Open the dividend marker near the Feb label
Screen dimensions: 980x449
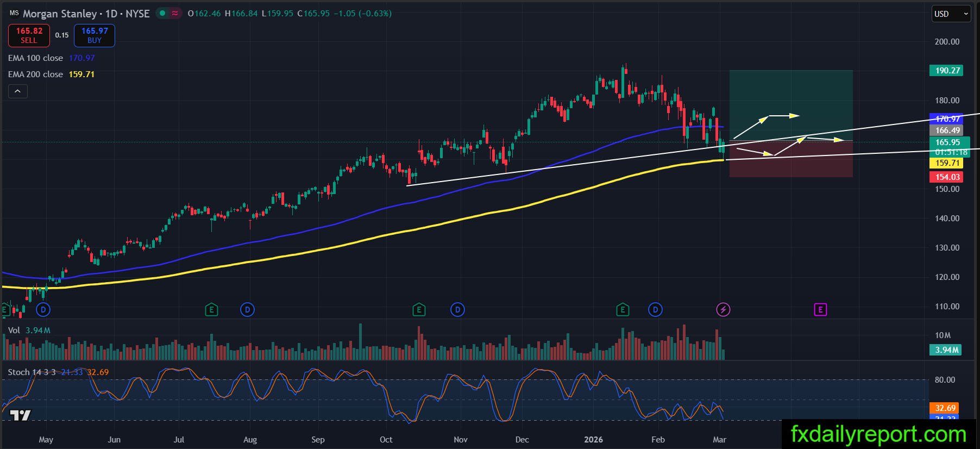coord(655,310)
